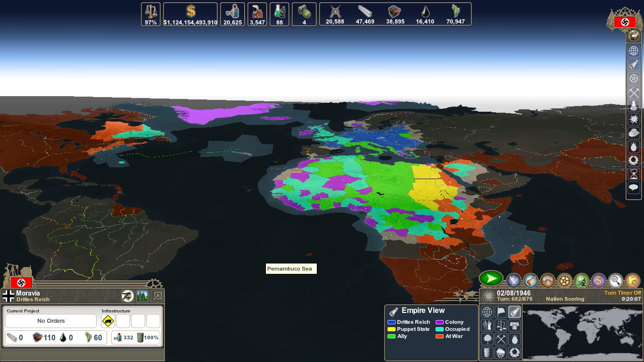
Task: Open the speech bubble chat icon
Action: [x=634, y=188]
